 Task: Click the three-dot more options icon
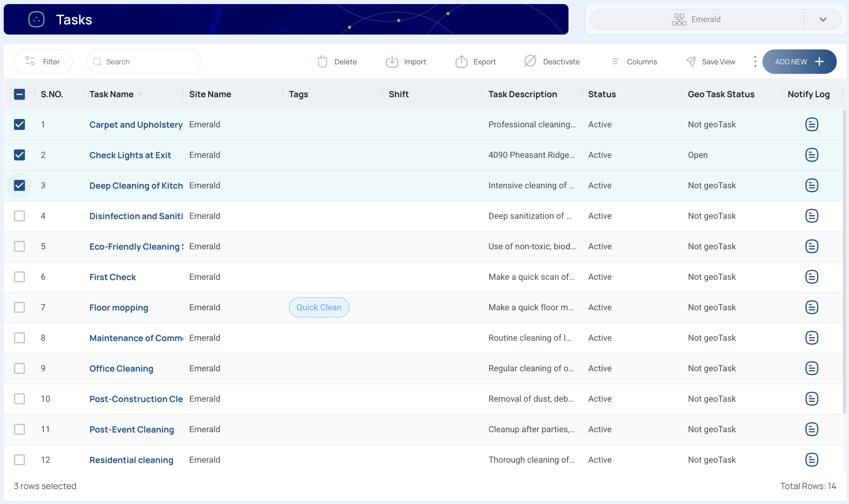click(754, 61)
